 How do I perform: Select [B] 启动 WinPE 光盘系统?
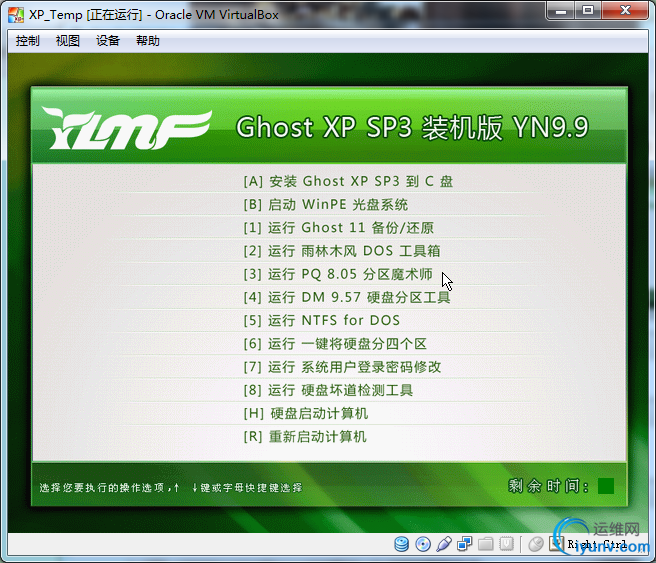click(325, 205)
